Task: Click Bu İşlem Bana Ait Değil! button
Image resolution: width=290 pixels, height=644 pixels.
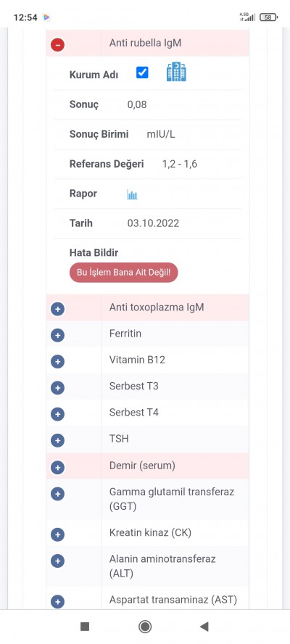Action: coord(124,272)
